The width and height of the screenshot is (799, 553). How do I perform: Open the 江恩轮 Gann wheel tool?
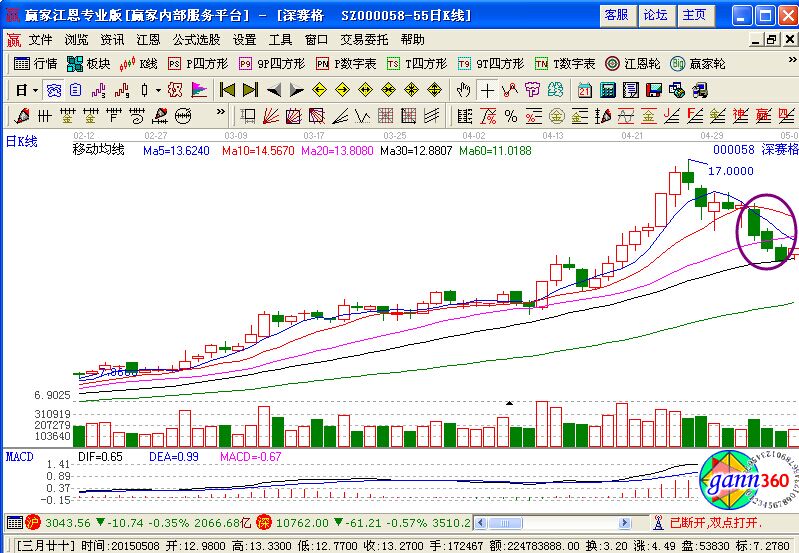(631, 63)
